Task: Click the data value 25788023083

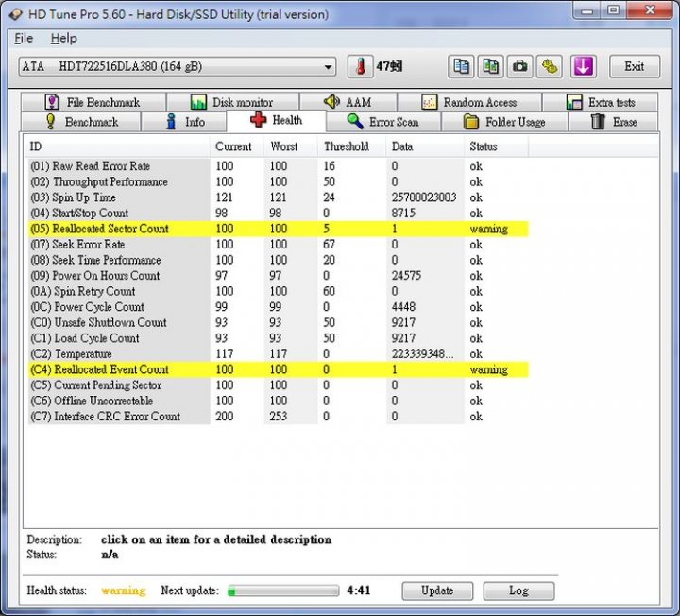Action: click(x=424, y=197)
